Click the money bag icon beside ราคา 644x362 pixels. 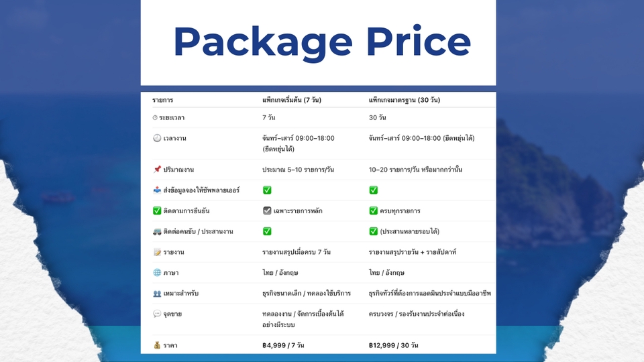coord(156,345)
